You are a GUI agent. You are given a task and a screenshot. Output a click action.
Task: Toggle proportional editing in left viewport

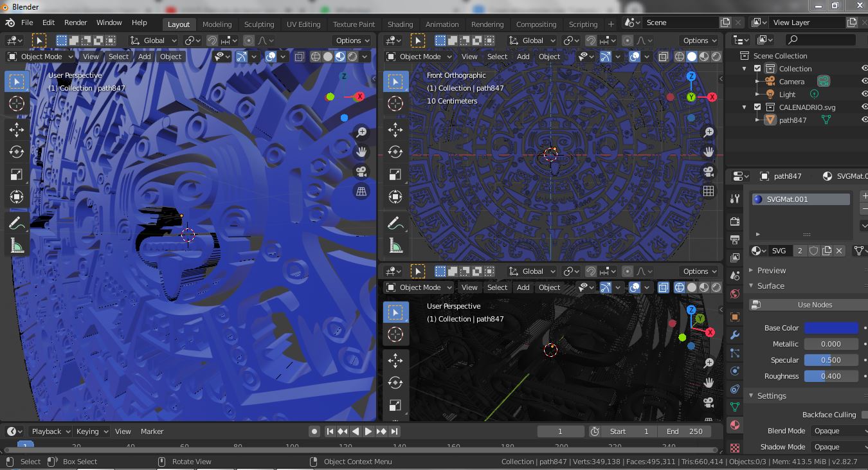point(249,41)
